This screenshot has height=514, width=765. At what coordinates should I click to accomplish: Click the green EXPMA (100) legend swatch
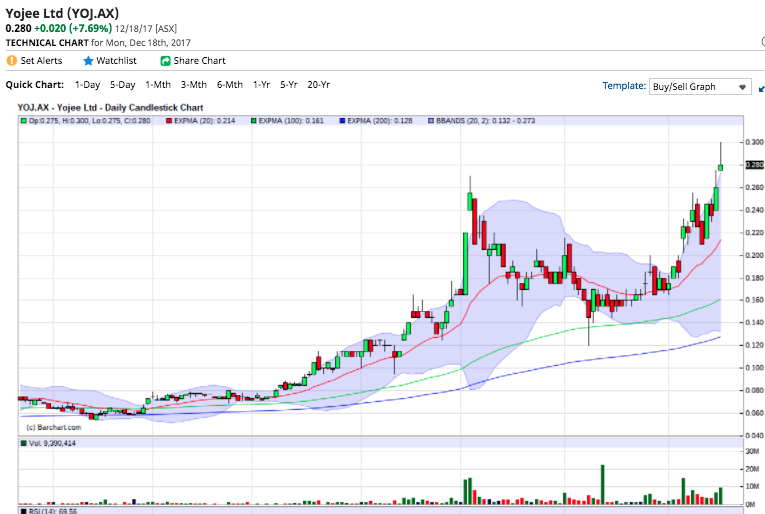pyautogui.click(x=254, y=120)
